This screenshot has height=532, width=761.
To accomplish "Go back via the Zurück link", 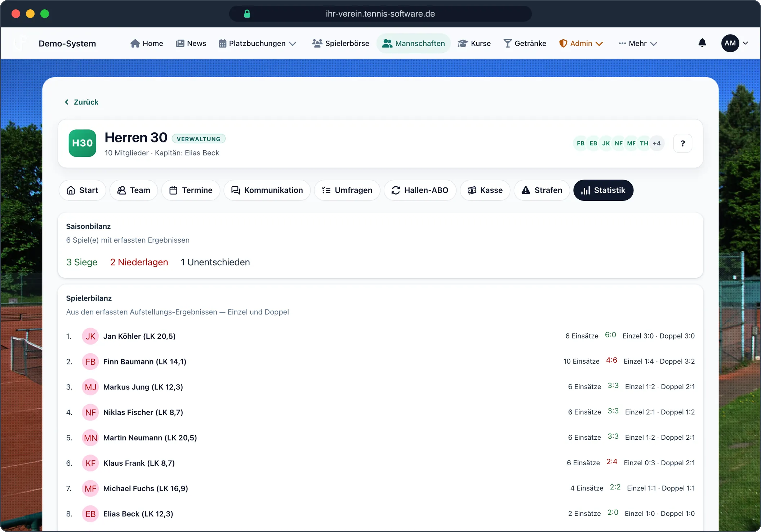I will (x=81, y=102).
